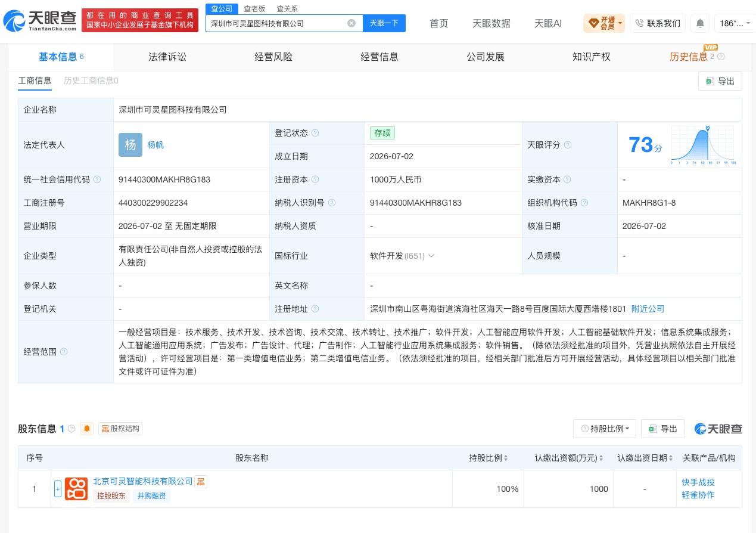Click the registration number 440300229902234
The height and width of the screenshot is (533, 756).
coord(153,203)
